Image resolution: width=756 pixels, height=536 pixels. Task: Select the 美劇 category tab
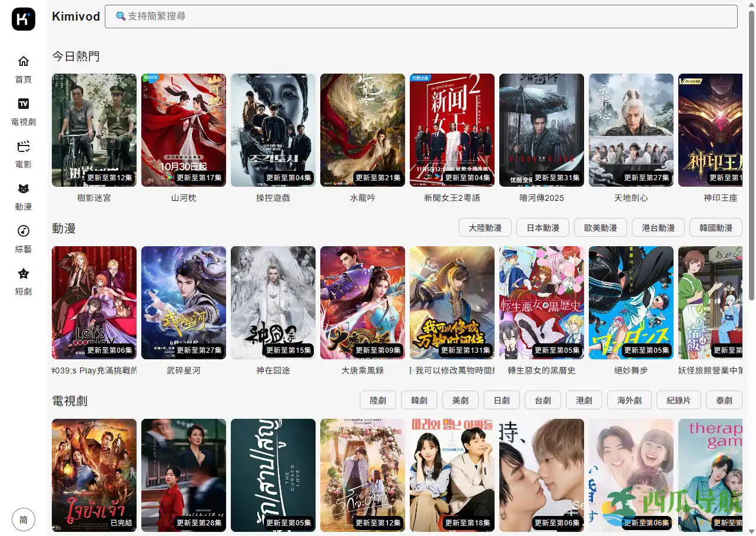coord(460,401)
